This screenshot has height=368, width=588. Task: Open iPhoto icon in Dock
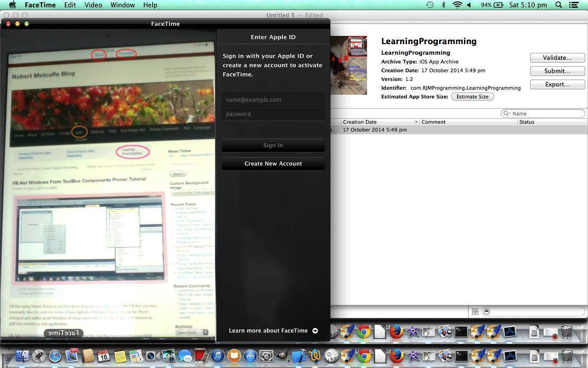click(x=169, y=356)
